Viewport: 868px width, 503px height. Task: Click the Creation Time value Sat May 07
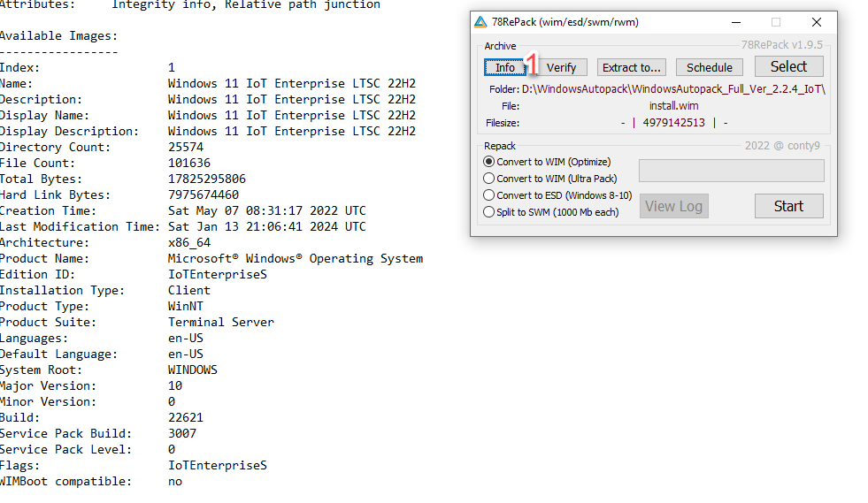click(x=267, y=210)
